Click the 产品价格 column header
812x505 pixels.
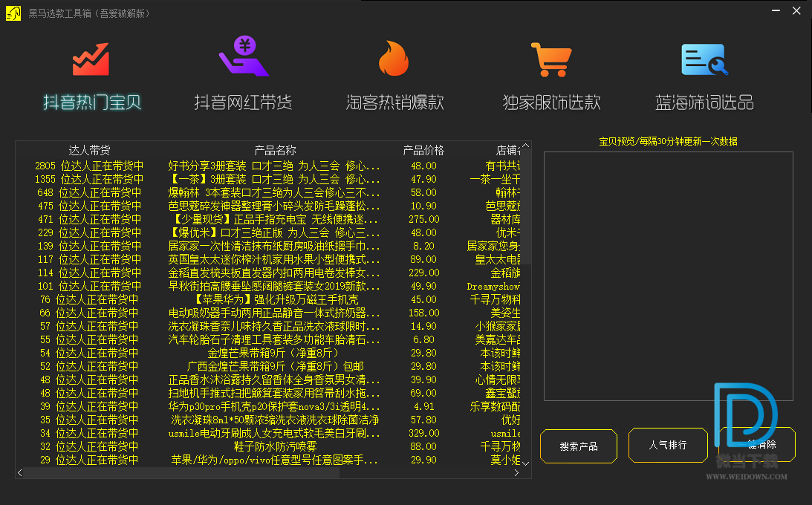pyautogui.click(x=423, y=151)
